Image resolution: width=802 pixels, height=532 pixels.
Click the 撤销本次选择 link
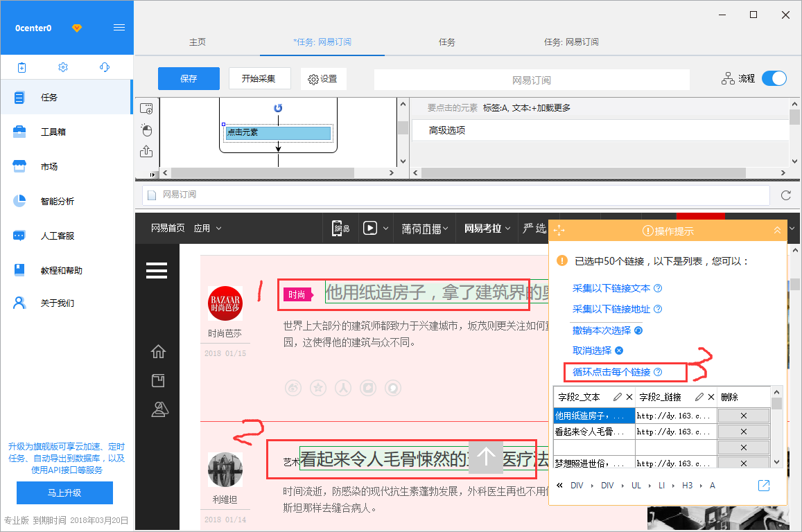coord(602,330)
